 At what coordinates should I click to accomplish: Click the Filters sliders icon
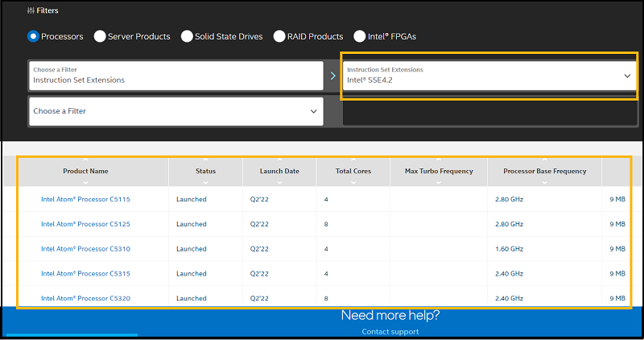31,10
